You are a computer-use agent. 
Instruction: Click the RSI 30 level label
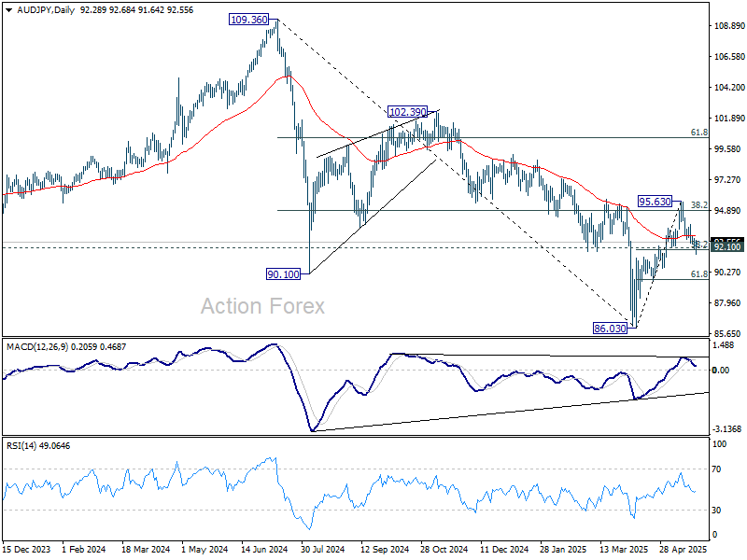coord(716,510)
